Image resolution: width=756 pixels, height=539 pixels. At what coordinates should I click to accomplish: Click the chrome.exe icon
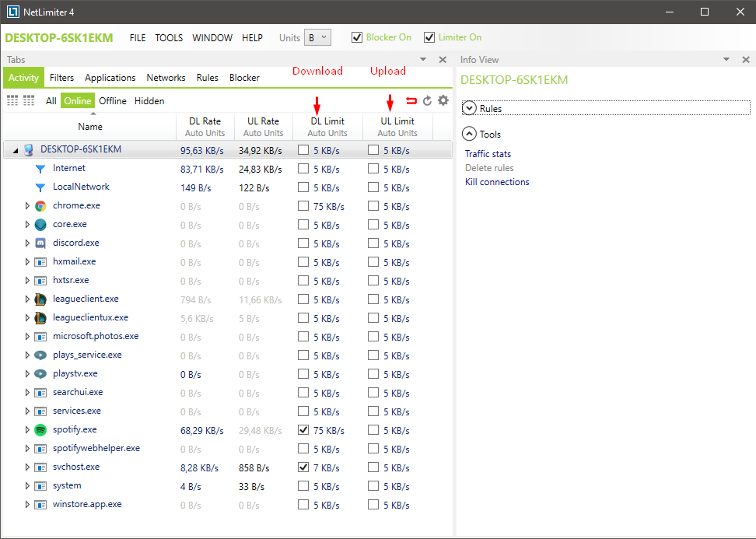coord(40,206)
